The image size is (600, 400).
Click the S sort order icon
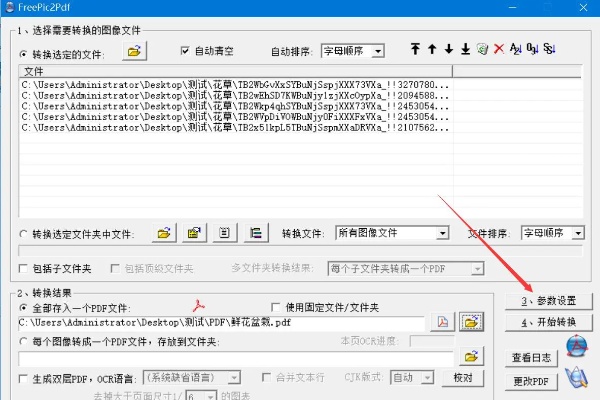pyautogui.click(x=549, y=49)
